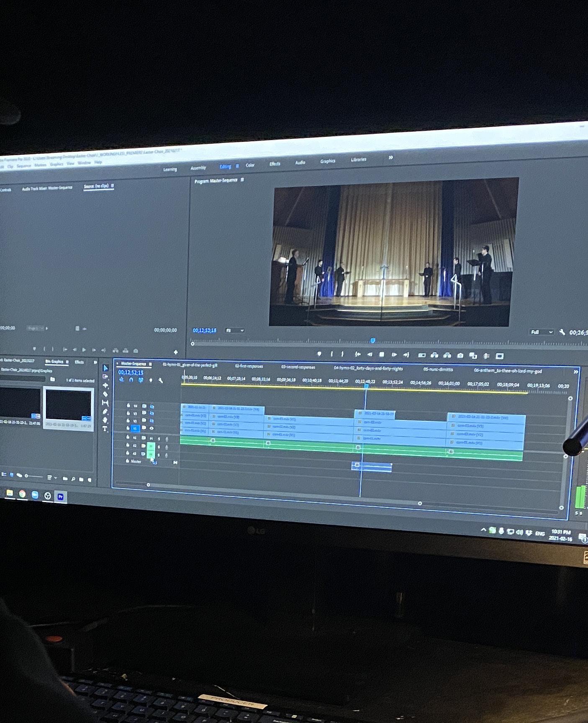Toggle lock on track V4
Viewport: 588px width, 723px height.
pos(128,405)
